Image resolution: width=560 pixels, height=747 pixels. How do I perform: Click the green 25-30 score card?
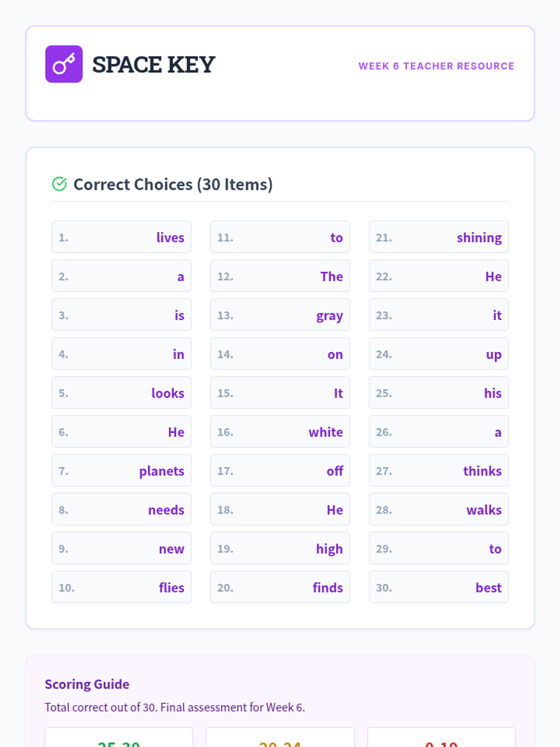point(119,740)
